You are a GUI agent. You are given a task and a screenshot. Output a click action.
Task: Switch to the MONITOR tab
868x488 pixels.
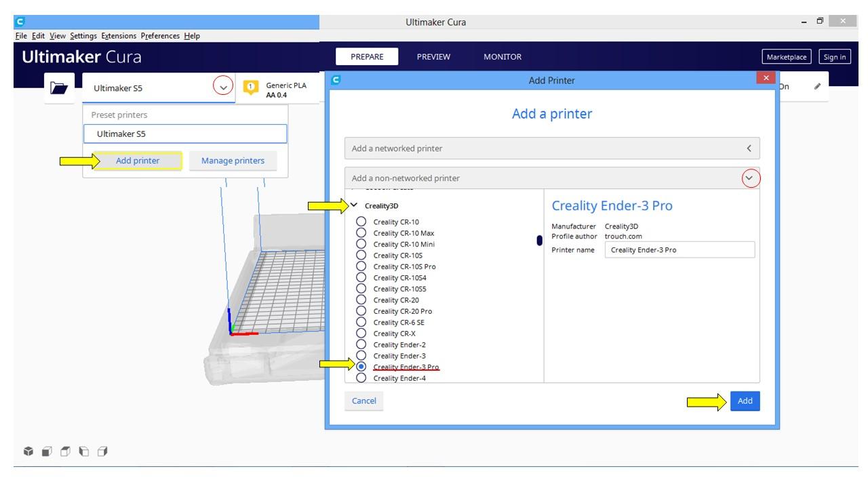[x=502, y=57]
